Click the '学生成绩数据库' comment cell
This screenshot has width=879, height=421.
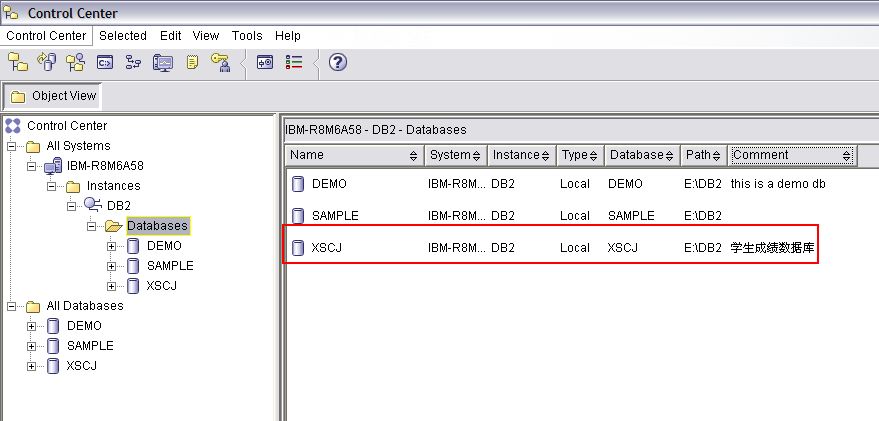(x=772, y=248)
